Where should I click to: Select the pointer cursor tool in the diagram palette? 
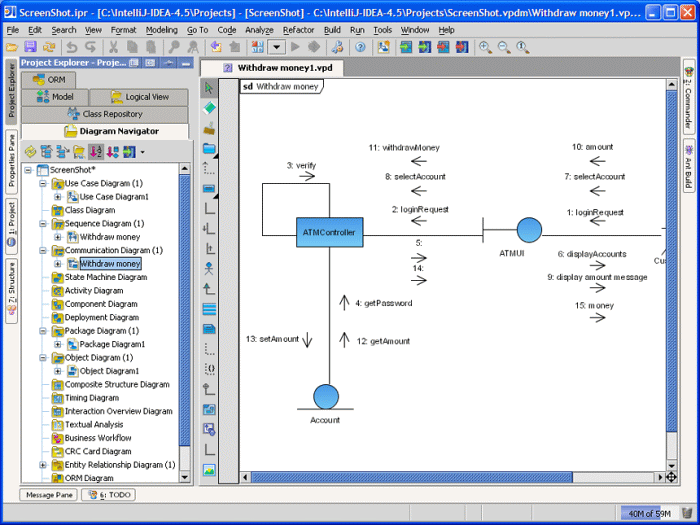point(209,88)
